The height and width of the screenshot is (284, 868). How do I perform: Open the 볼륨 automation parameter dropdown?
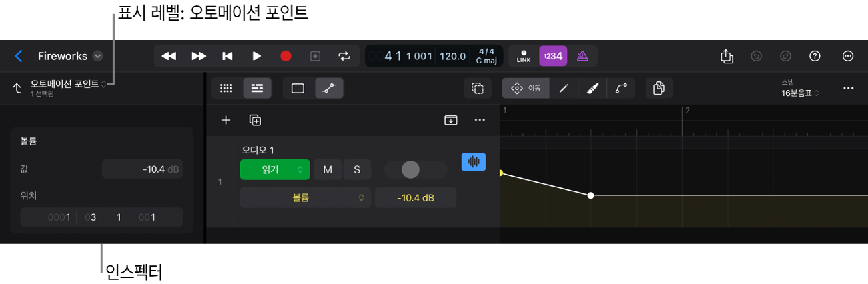point(305,197)
